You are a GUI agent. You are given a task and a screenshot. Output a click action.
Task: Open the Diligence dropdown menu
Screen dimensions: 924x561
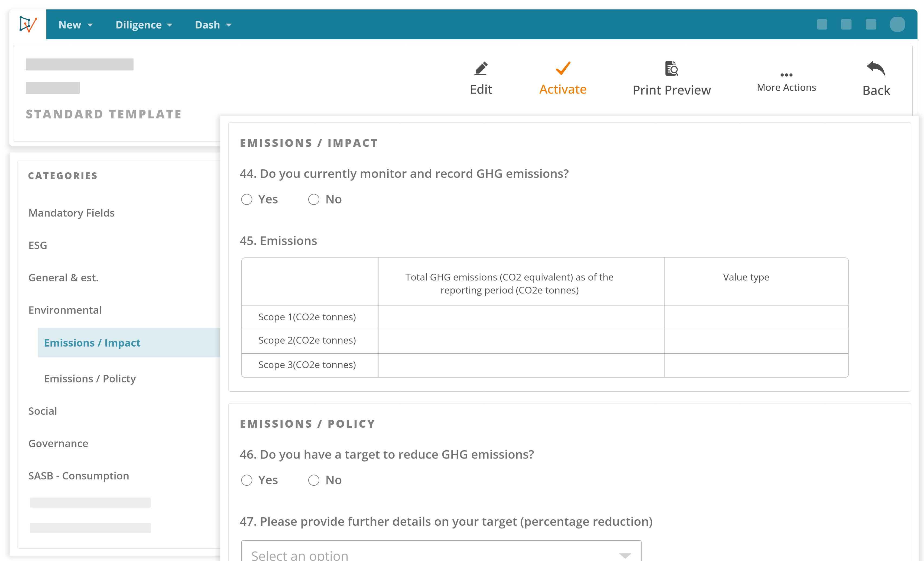(x=144, y=25)
